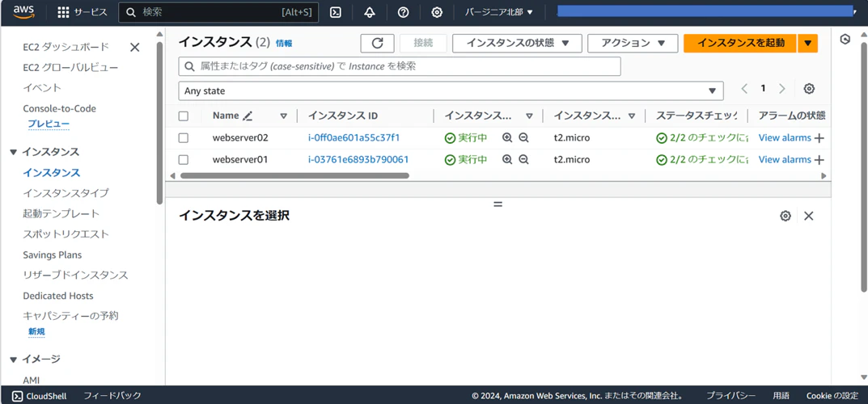868x404 pixels.
Task: Open the Any state filter dropdown
Action: click(x=451, y=91)
